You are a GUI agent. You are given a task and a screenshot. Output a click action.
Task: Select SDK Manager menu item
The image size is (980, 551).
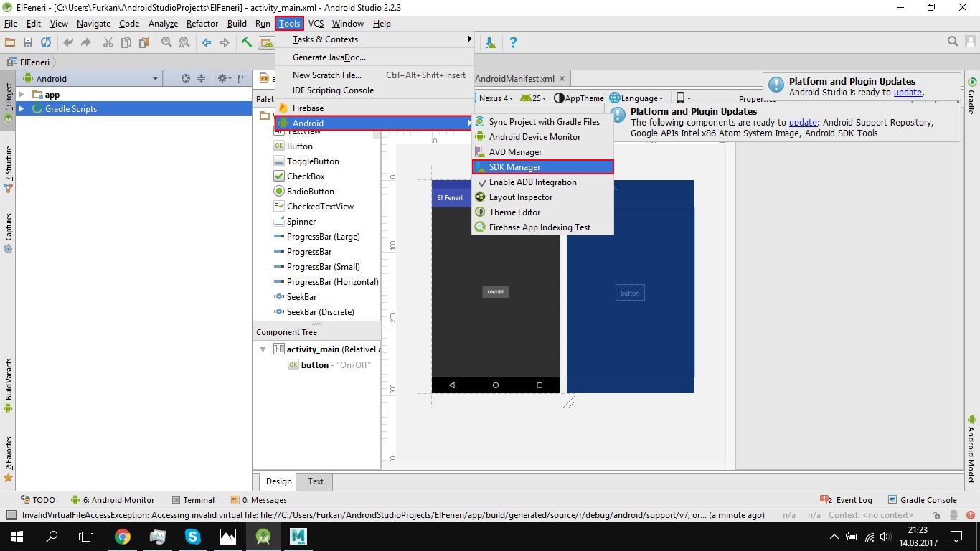pos(542,167)
